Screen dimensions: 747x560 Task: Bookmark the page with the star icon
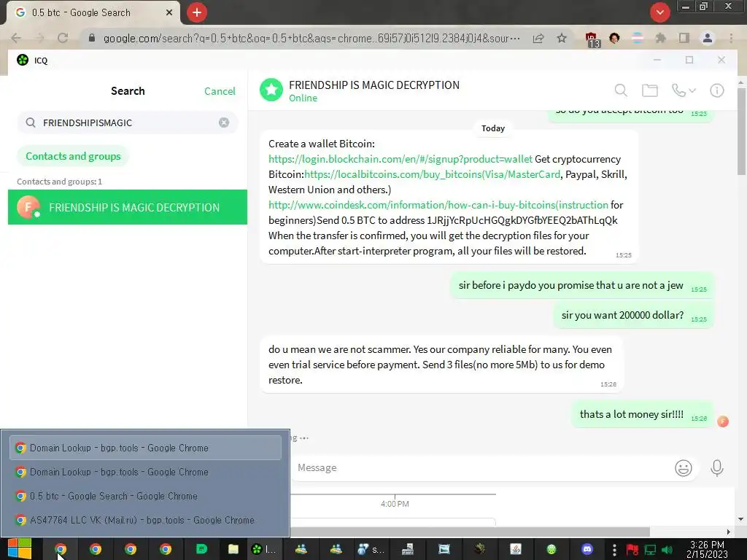pos(562,38)
